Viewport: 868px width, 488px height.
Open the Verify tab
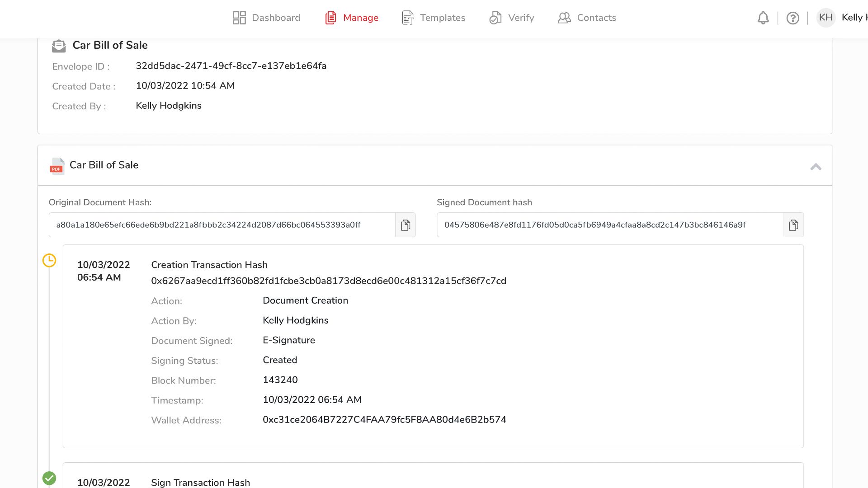(512, 18)
